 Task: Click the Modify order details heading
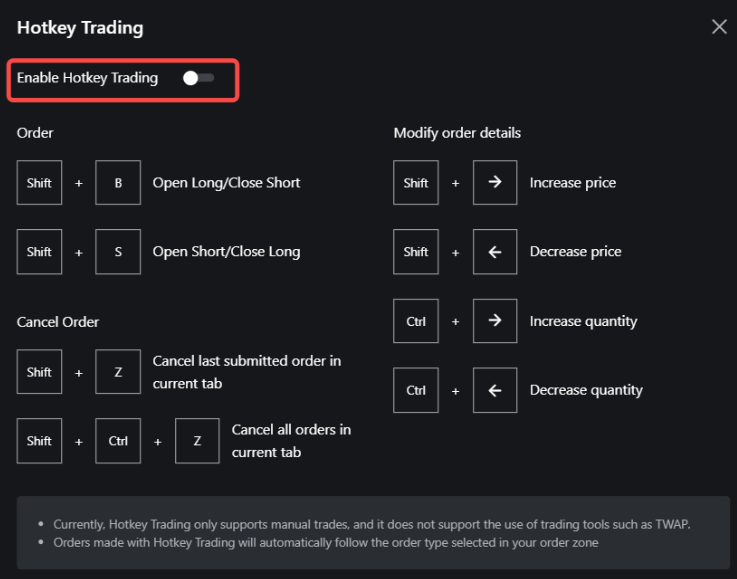pos(457,133)
